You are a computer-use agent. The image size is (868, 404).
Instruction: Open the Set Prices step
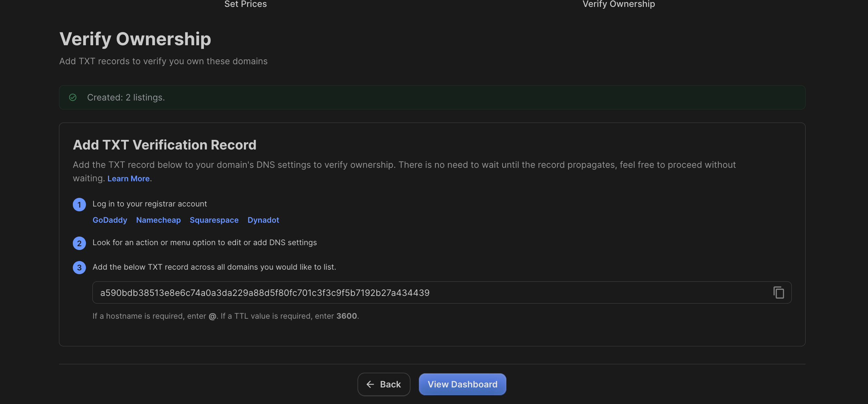tap(245, 4)
